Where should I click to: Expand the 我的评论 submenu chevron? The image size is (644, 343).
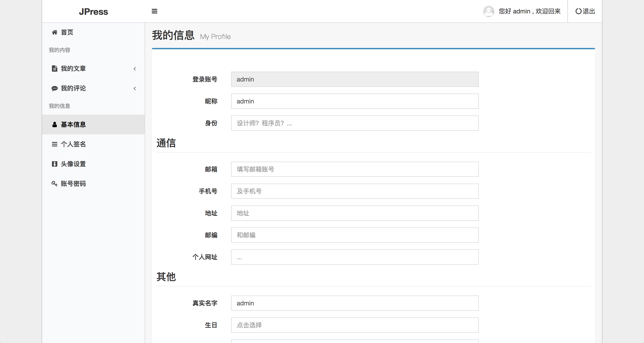point(135,88)
